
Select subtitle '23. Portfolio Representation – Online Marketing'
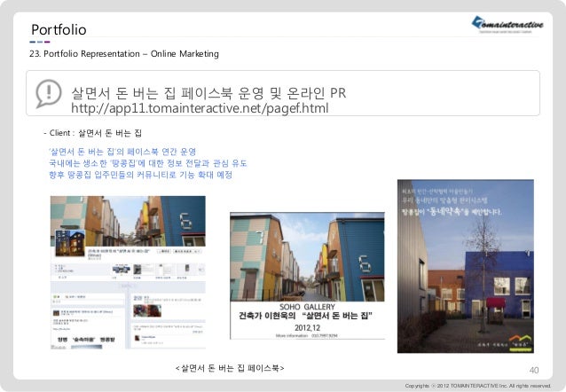[x=124, y=54]
